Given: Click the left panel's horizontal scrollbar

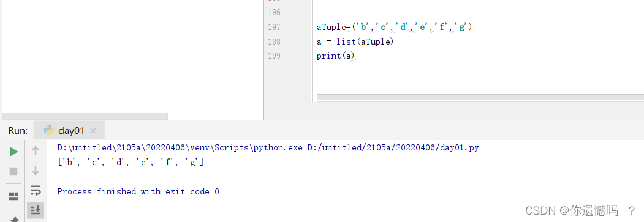Looking at the screenshot, I should [x=85, y=116].
